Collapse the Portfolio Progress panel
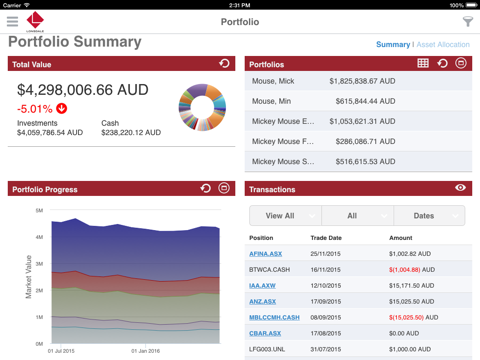Screen dimensions: 480x360 (x=224, y=188)
